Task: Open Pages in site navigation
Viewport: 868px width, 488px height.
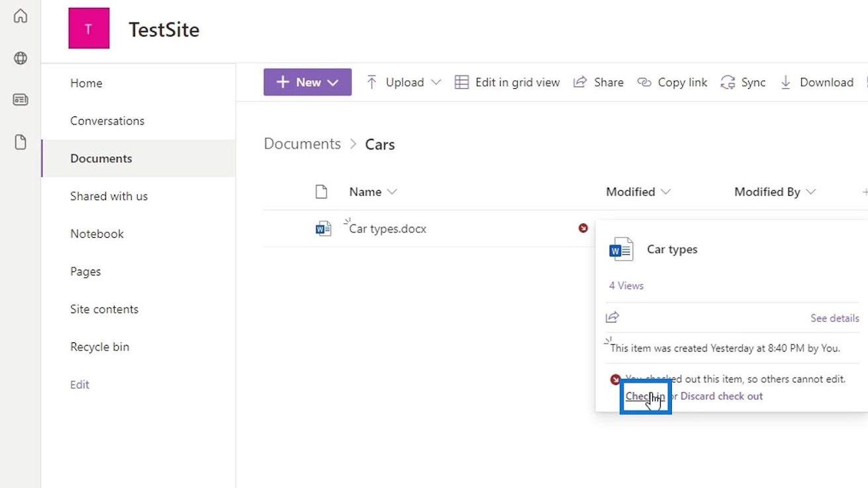Action: 85,271
